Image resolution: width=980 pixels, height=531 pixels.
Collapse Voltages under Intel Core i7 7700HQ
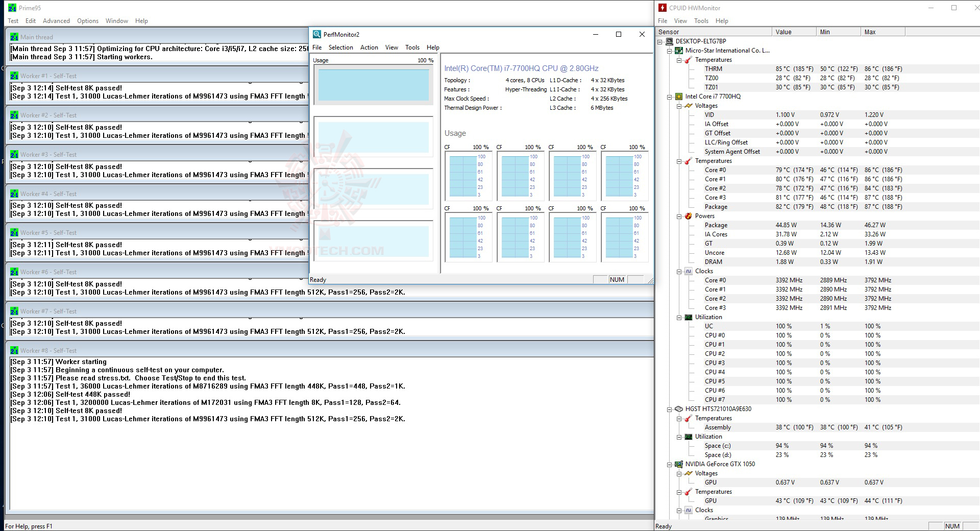pyautogui.click(x=679, y=106)
